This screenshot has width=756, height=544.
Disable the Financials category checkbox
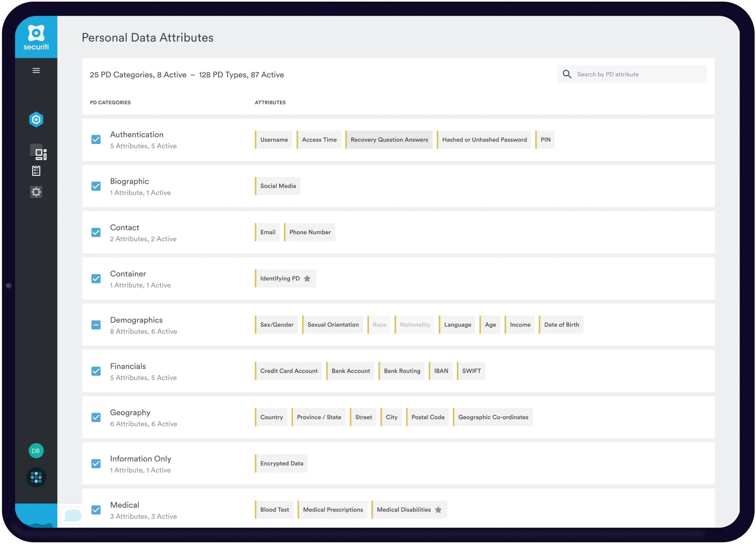[96, 370]
